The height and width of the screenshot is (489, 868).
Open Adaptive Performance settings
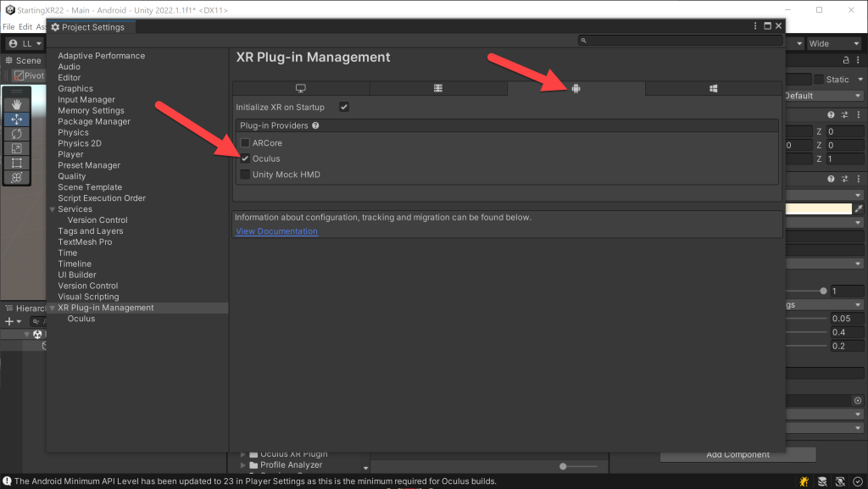pos(102,56)
